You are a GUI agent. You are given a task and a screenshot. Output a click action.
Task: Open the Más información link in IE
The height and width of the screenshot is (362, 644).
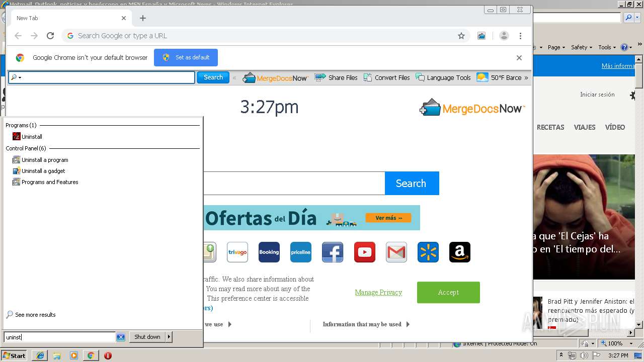point(618,66)
